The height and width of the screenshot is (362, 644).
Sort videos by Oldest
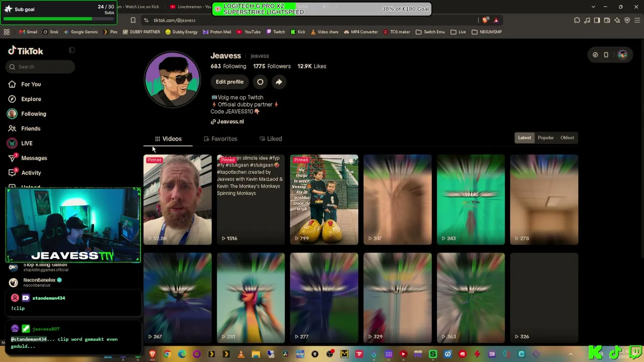[x=567, y=138]
